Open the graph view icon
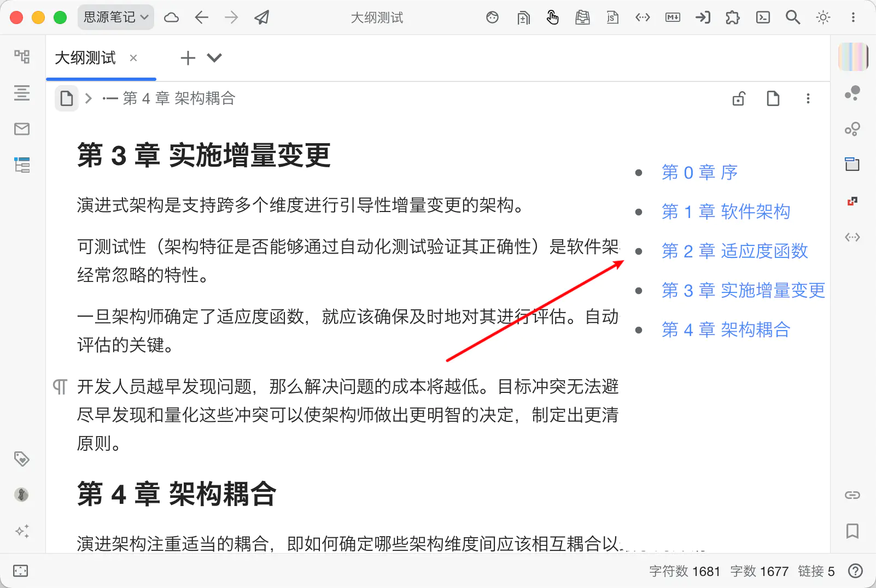The height and width of the screenshot is (588, 876). click(852, 93)
